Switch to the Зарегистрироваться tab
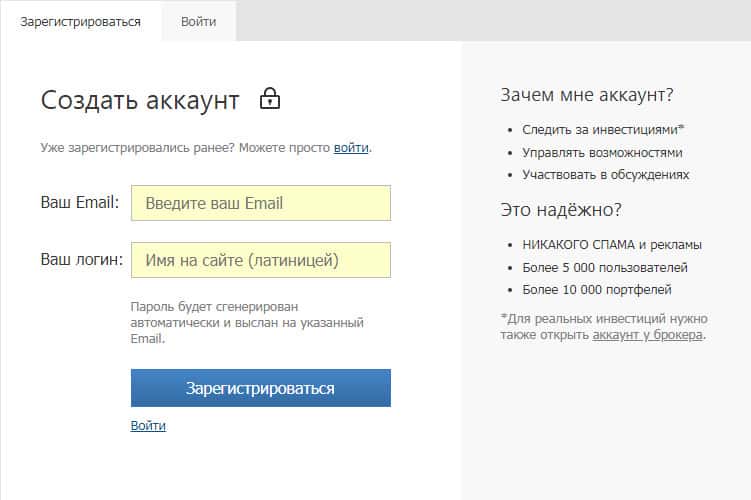 [80, 22]
